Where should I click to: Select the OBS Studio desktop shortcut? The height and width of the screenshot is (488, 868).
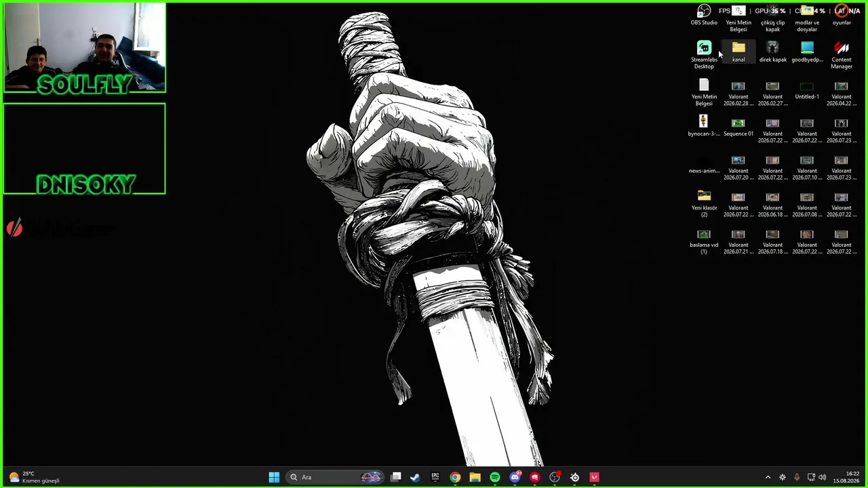pos(704,15)
